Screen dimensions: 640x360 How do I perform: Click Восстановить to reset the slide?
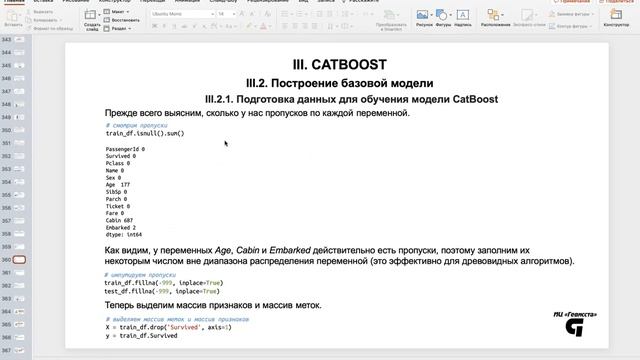pyautogui.click(x=122, y=20)
